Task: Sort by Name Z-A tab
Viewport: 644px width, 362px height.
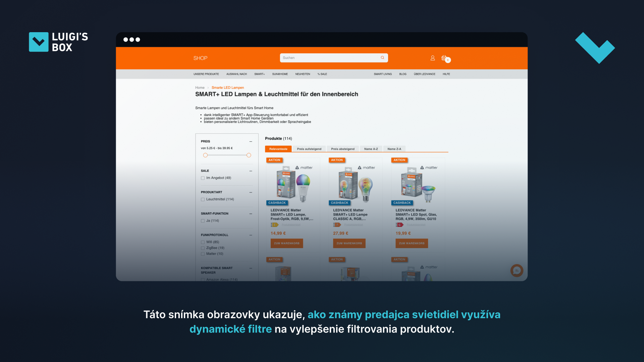Action: point(394,149)
